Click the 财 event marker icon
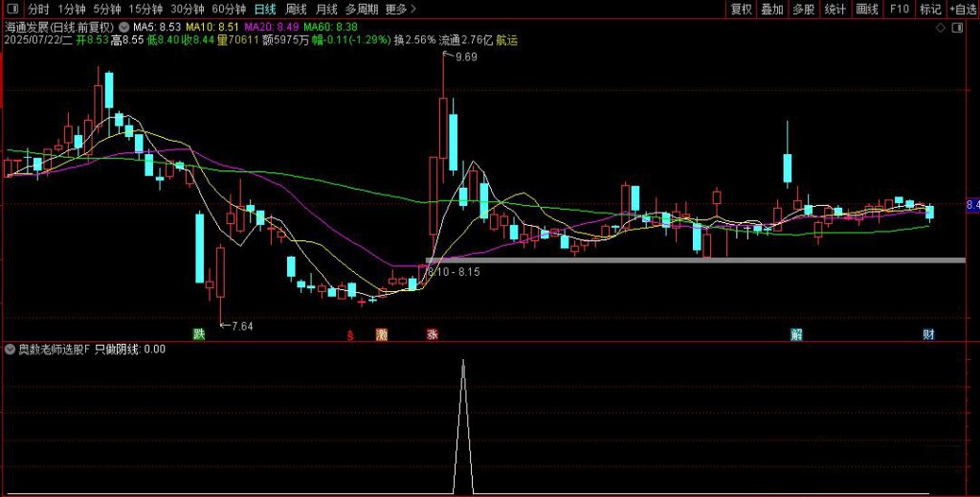The height and width of the screenshot is (497, 980). pyautogui.click(x=928, y=334)
